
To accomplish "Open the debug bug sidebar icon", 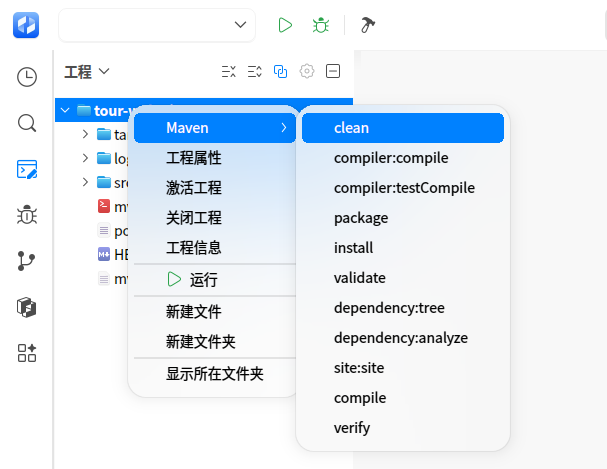I will coord(27,215).
